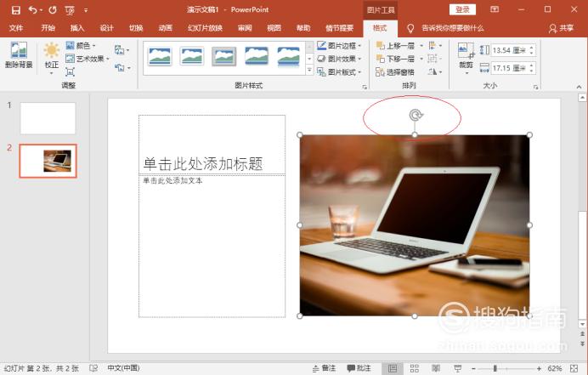Viewport: 588px width, 375px height.
Task: Switch to the Transitions (切换) tab
Action: [x=136, y=28]
